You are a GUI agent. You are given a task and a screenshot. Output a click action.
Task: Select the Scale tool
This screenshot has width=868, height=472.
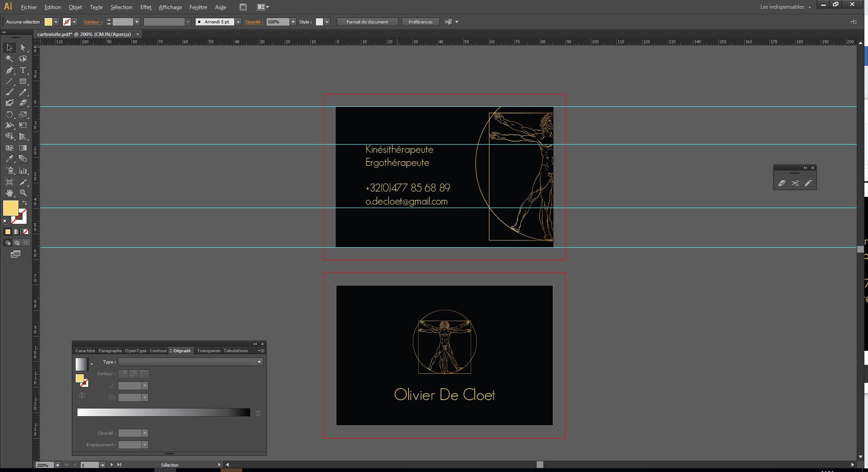[x=23, y=114]
